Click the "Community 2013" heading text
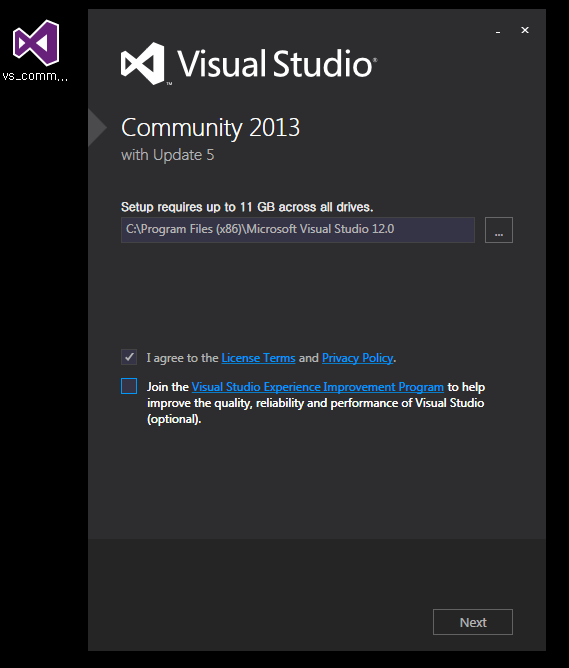This screenshot has height=668, width=569. point(210,128)
